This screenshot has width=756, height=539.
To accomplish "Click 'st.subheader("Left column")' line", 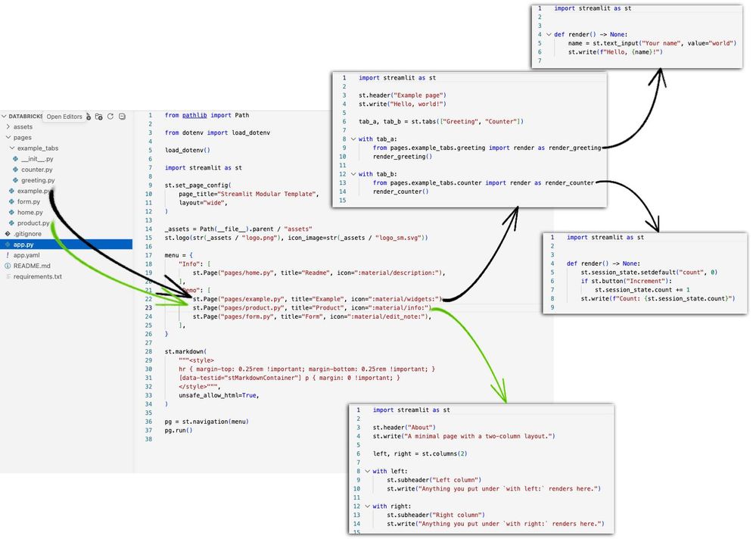I will tap(434, 480).
